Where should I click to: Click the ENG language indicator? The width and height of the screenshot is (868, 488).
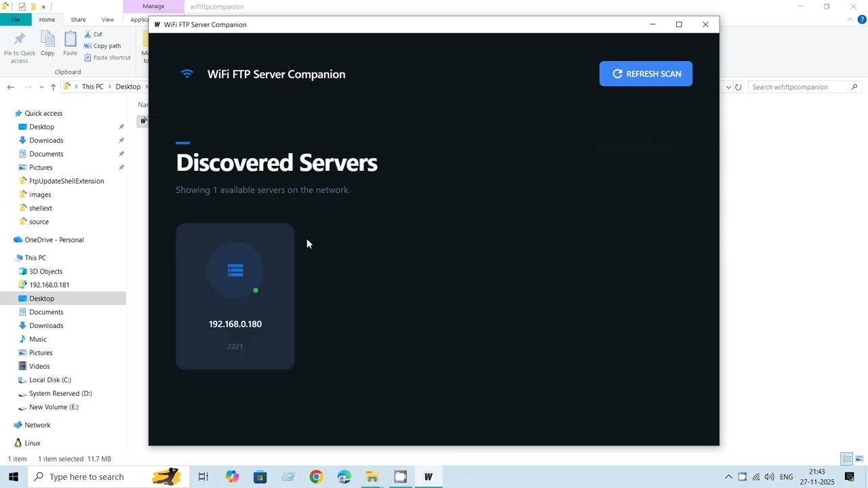[x=786, y=476]
